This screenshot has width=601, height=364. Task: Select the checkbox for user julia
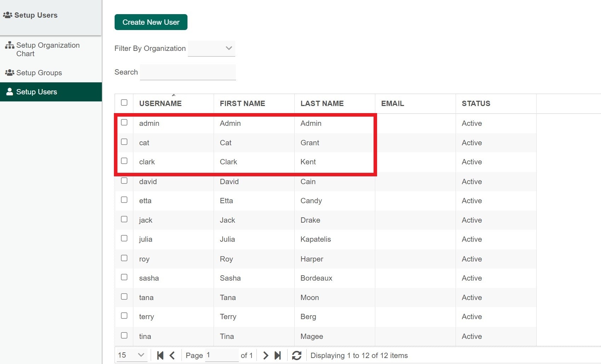point(124,239)
